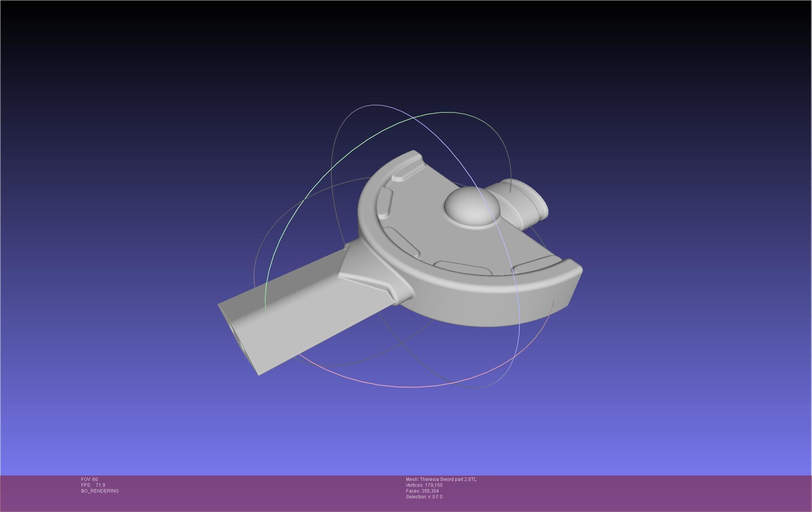Click the Selection: v: 0 f: 0 text
812x512 pixels.
pyautogui.click(x=424, y=497)
